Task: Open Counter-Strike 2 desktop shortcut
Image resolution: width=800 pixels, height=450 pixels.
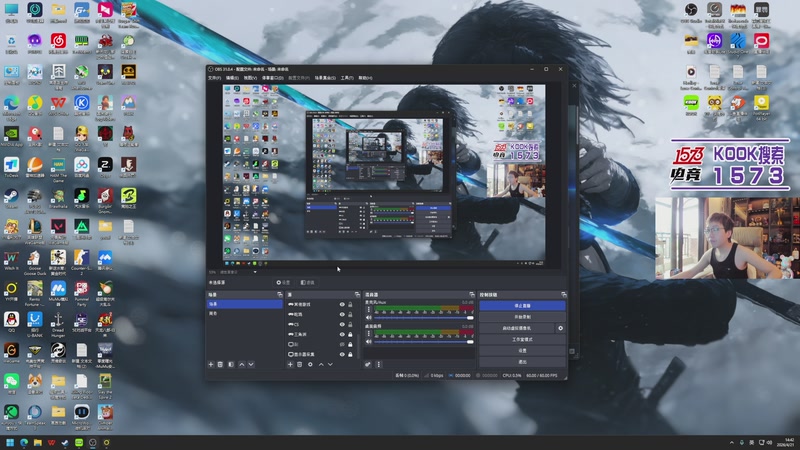Action: coord(82,261)
